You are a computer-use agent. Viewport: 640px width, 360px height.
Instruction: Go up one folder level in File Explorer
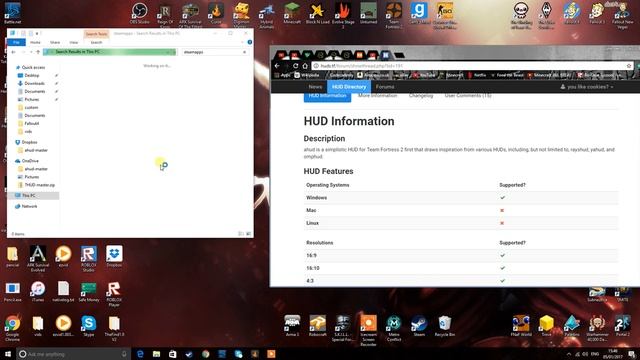(x=38, y=52)
